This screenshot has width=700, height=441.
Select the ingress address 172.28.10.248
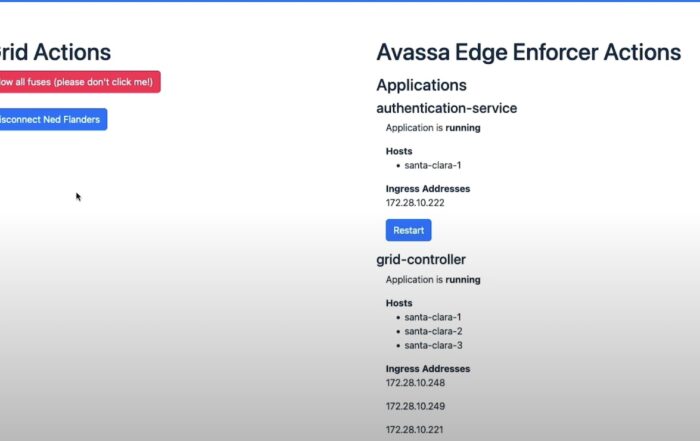[415, 383]
